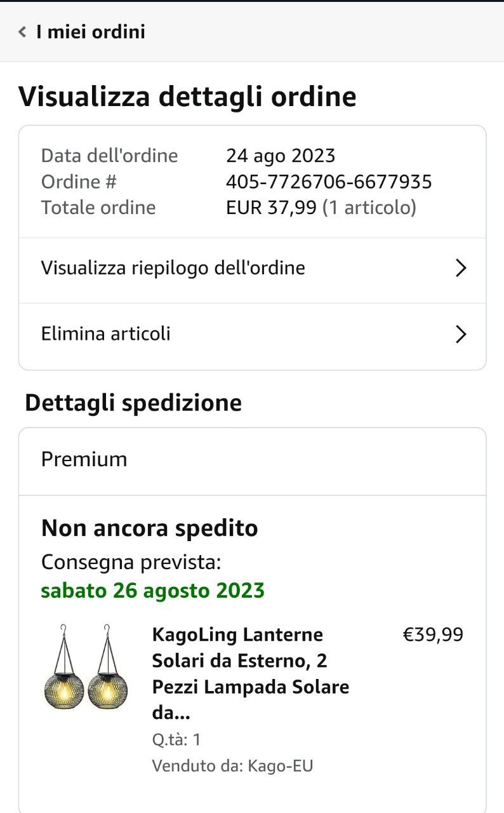This screenshot has height=813, width=504.
Task: Click the Visualizza dettagli ordine page title
Action: coord(187,97)
